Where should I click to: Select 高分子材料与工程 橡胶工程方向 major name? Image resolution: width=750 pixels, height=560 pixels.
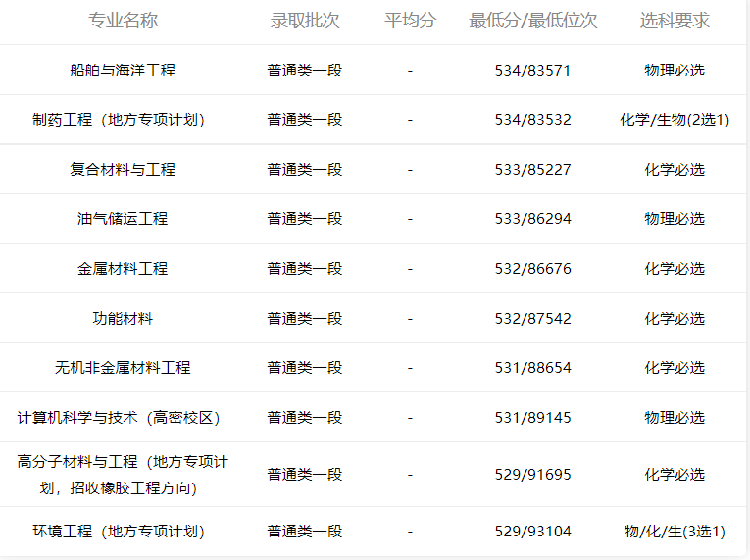coord(123,475)
